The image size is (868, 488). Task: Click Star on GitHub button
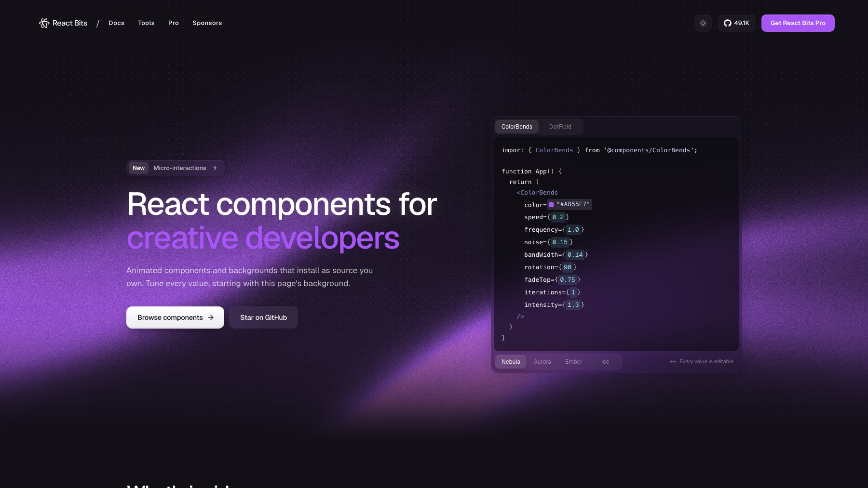pos(263,317)
